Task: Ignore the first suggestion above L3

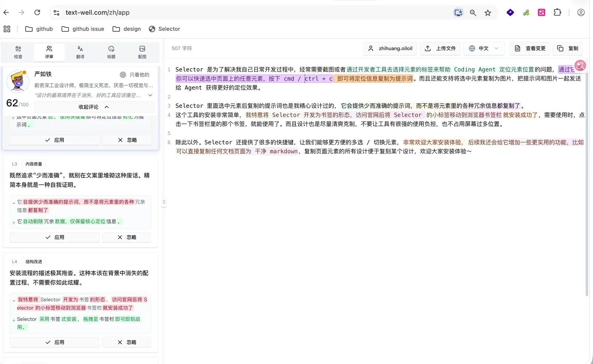Action: click(127, 140)
